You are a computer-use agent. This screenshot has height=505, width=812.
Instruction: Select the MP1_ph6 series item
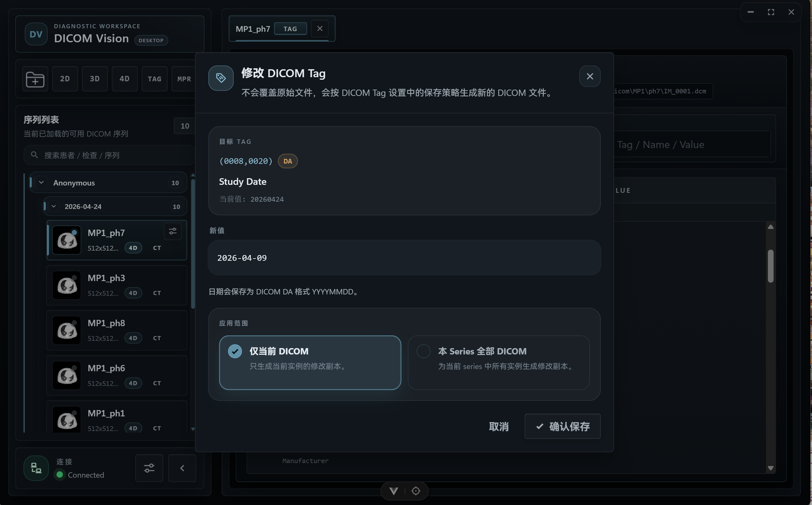[x=117, y=375]
